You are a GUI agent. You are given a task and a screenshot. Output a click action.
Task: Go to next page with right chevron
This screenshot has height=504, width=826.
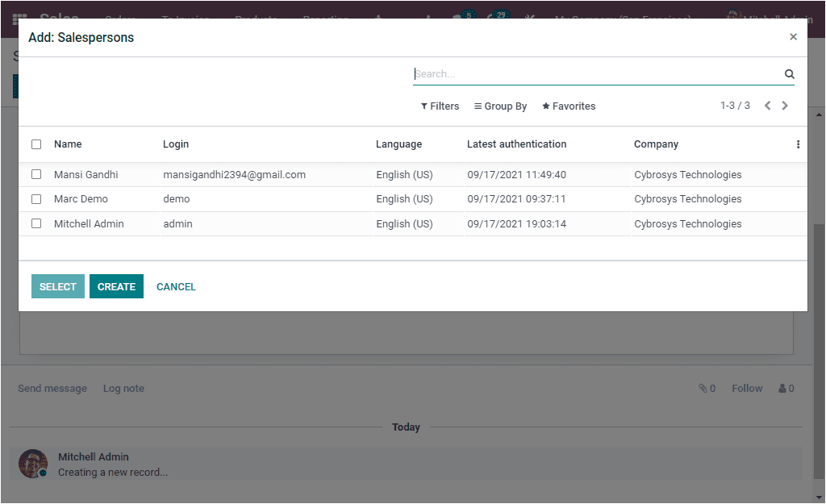click(x=784, y=105)
